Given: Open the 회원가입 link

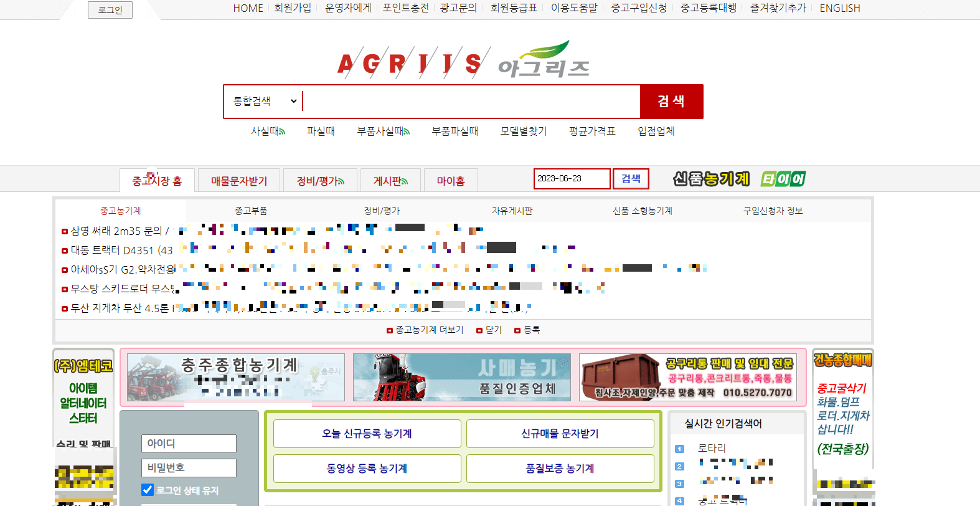Looking at the screenshot, I should pyautogui.click(x=293, y=8).
